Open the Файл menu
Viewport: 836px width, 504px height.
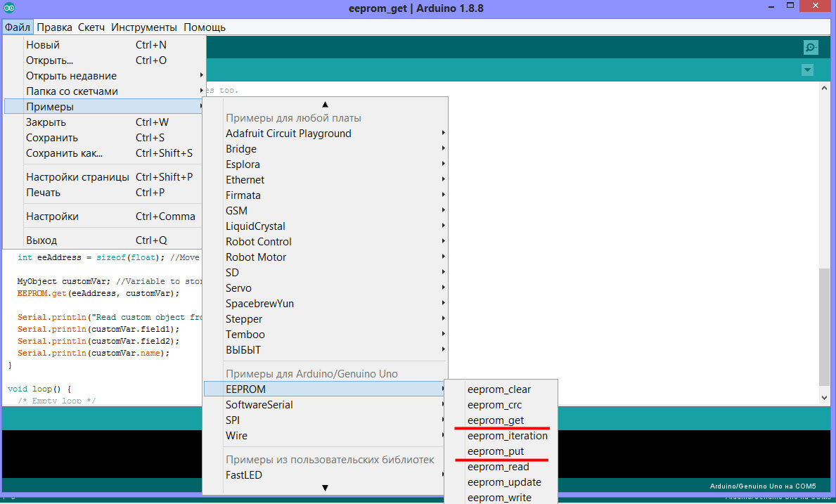18,27
